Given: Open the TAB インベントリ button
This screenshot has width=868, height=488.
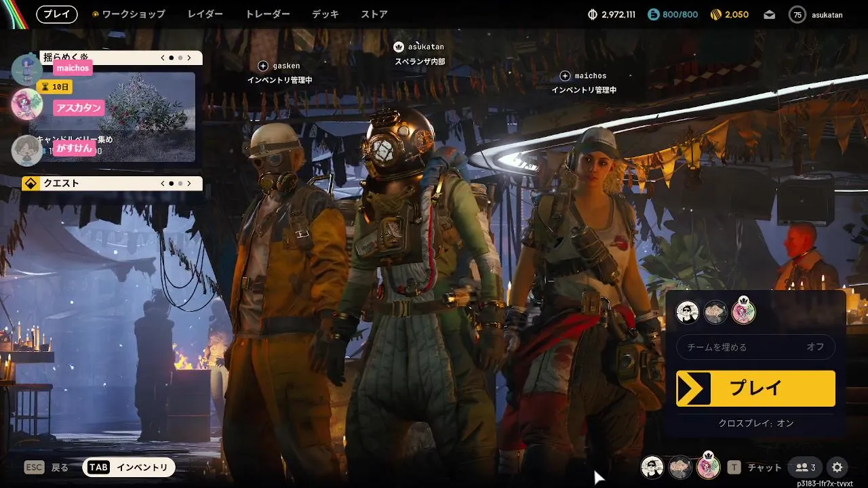Looking at the screenshot, I should click(x=129, y=467).
